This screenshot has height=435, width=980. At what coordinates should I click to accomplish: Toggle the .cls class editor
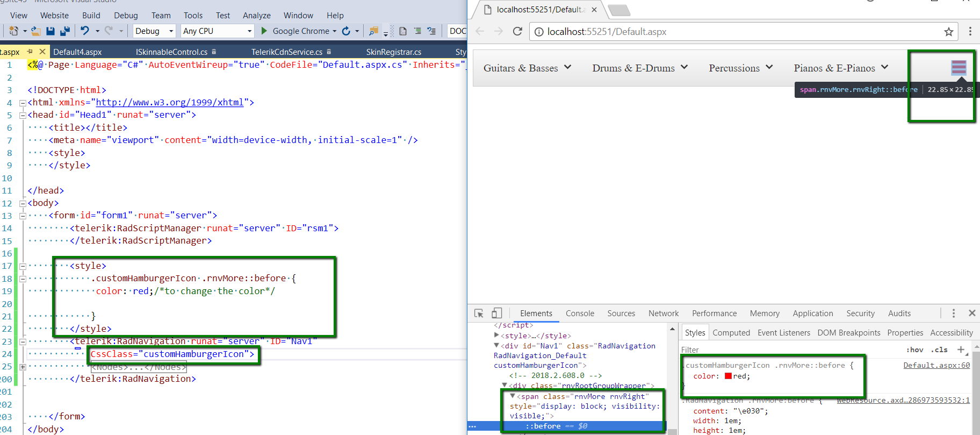(939, 350)
